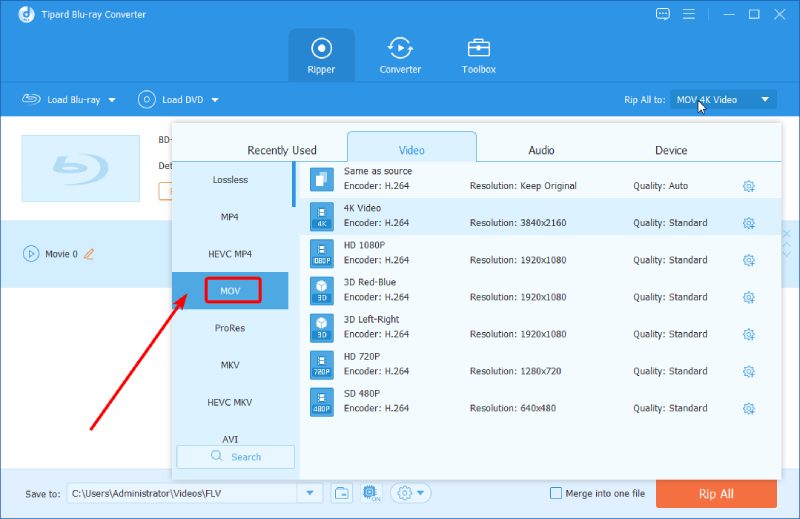Switch to the Converter module
This screenshot has height=519, width=800.
(x=400, y=56)
